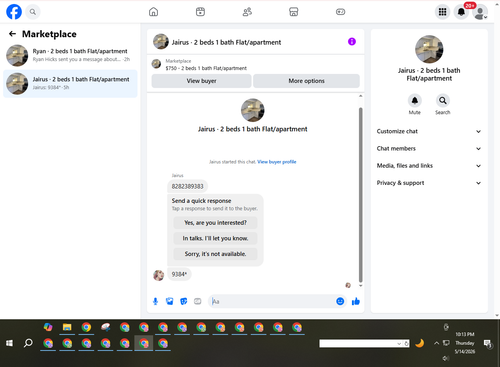Open the GIF picker icon
The width and height of the screenshot is (500, 367).
198,302
